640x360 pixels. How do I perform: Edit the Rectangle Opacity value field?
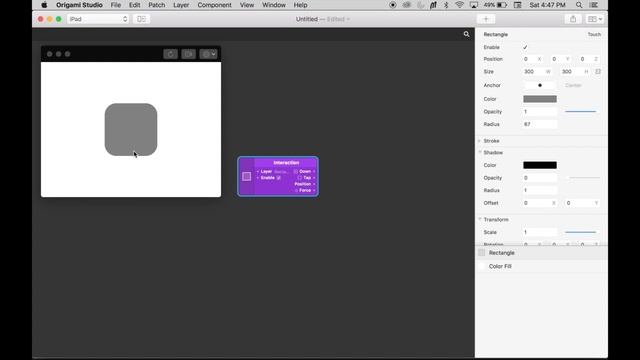click(x=540, y=111)
